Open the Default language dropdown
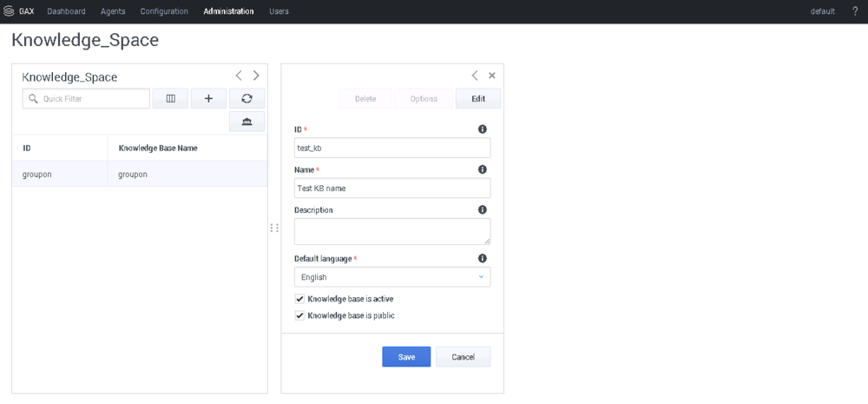868x404 pixels. tap(392, 277)
